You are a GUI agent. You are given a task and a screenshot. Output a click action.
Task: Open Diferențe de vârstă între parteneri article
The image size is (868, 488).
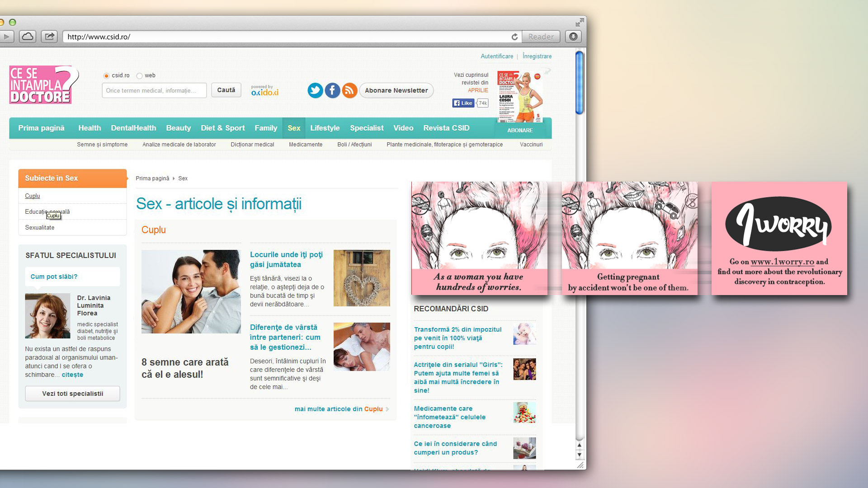285,337
